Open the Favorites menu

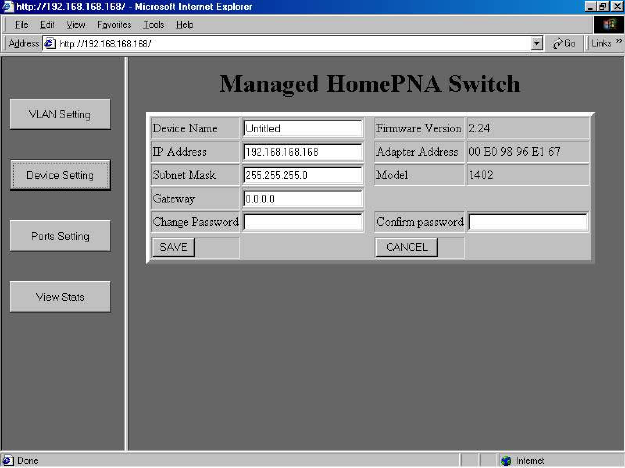pos(114,24)
